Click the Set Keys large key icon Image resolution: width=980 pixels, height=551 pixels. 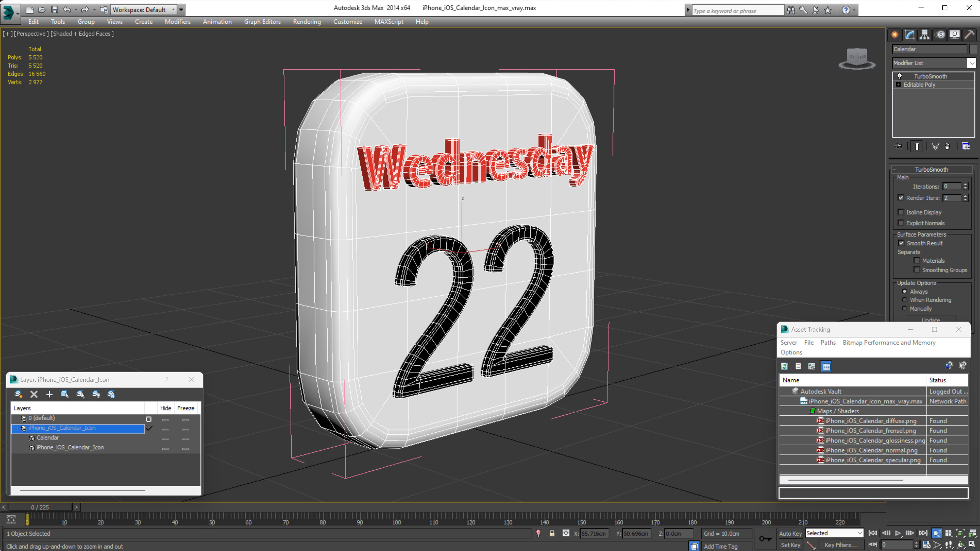765,538
